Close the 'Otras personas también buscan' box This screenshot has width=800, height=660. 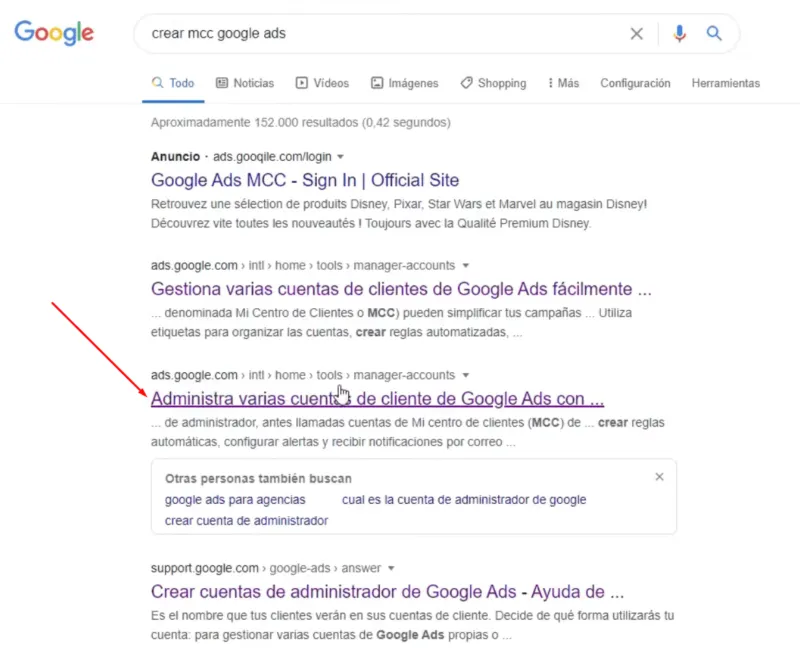click(659, 477)
